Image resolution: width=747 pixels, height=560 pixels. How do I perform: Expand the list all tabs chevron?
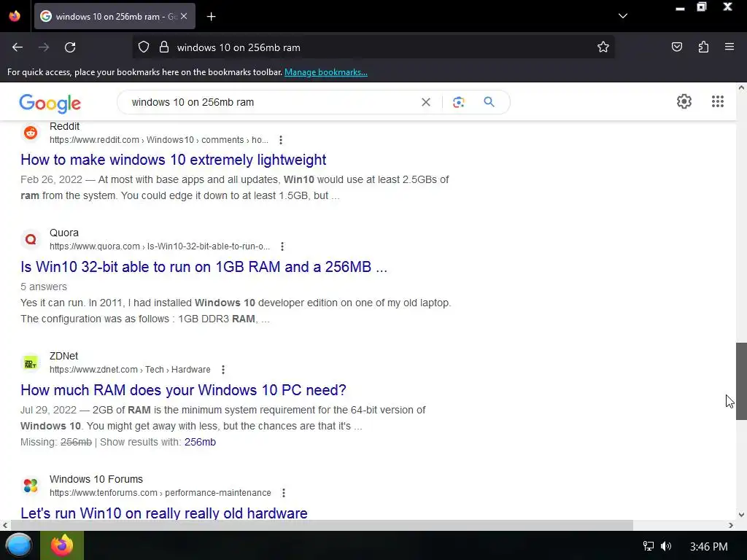(623, 16)
